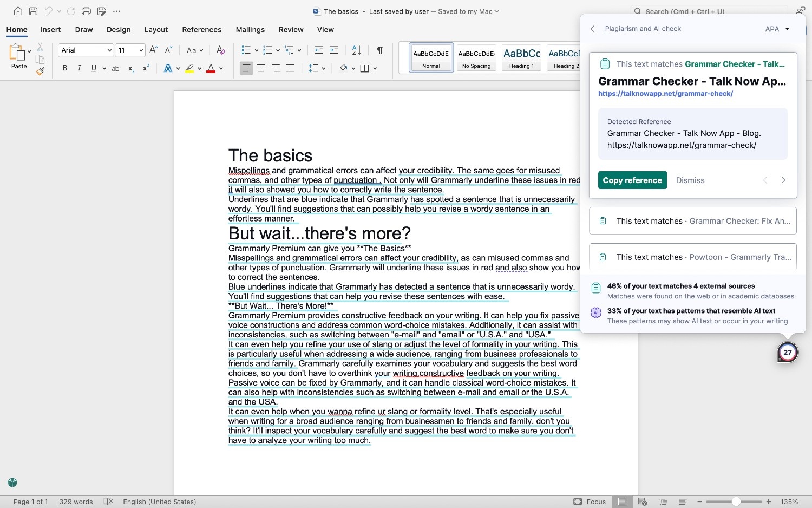Open the talknowapp.net grammar-check link

click(x=665, y=93)
